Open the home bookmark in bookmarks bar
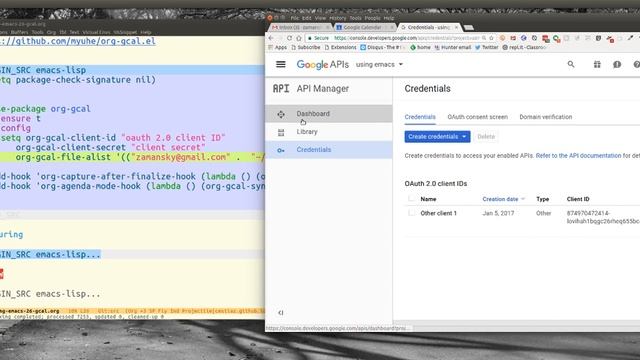Image resolution: width=640 pixels, height=360 pixels. pyautogui.click(x=420, y=47)
